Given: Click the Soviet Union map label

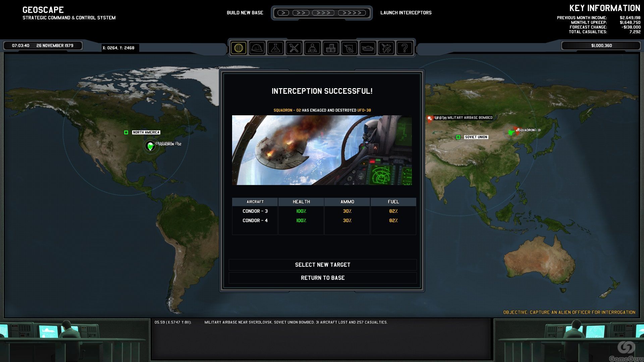Looking at the screenshot, I should click(x=476, y=137).
